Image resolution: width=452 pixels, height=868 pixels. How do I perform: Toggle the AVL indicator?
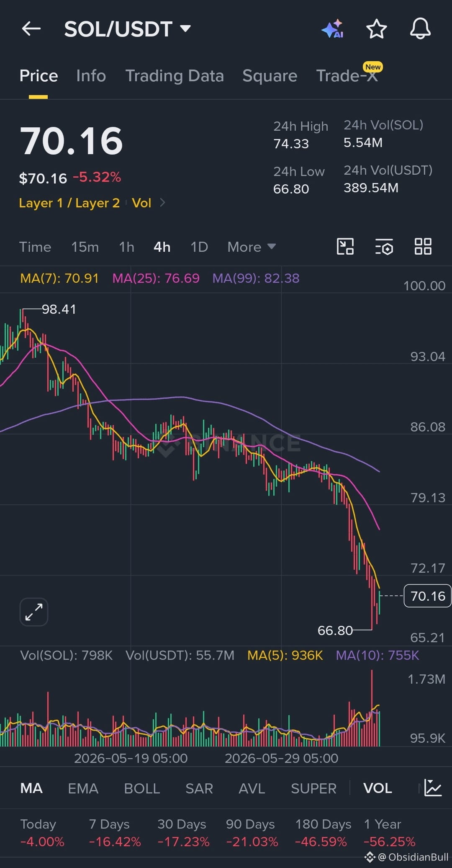point(252,788)
